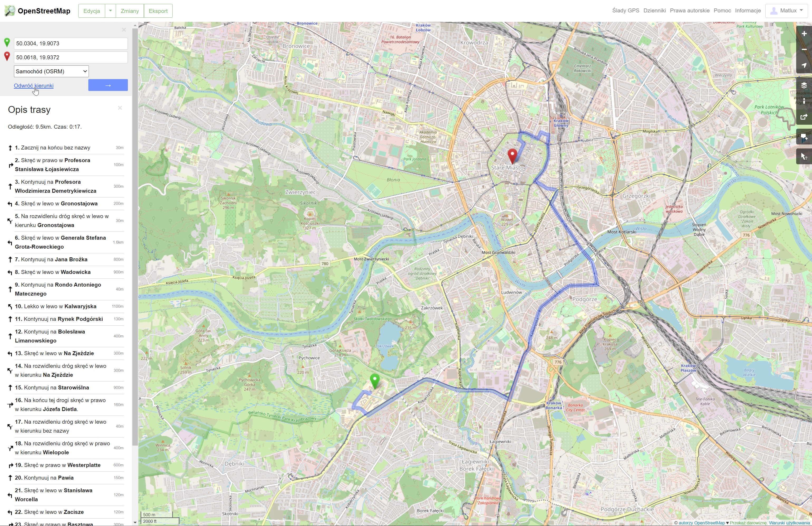812x526 pixels.
Task: Click the OpenStreetMap site title
Action: (44, 11)
